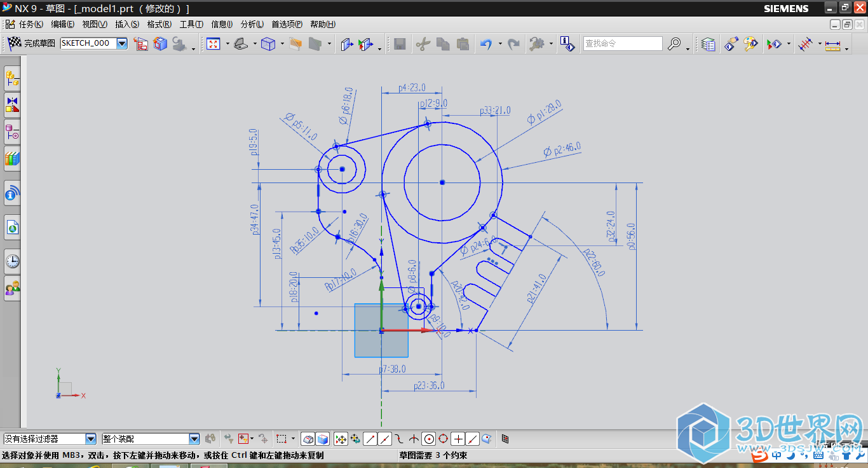Toggle the End Point snap option
868x468 pixels.
(x=370, y=439)
